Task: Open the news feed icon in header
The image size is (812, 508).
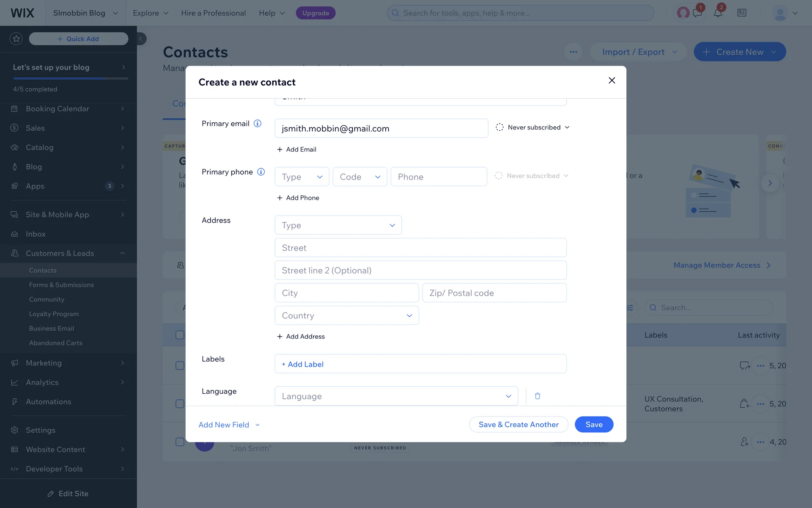Action: 742,13
